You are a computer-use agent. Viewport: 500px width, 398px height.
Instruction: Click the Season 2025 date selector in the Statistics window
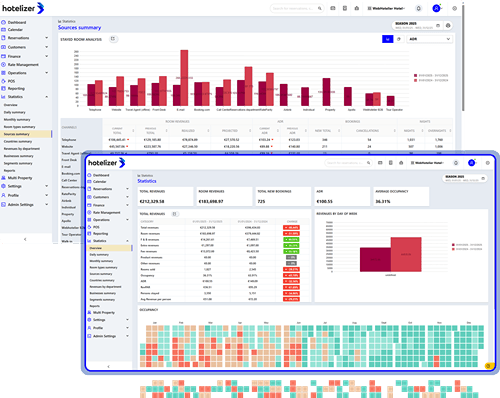(x=464, y=178)
